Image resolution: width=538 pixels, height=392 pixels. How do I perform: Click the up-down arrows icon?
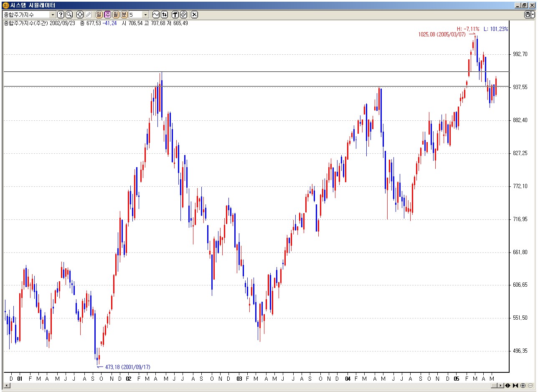point(164,15)
